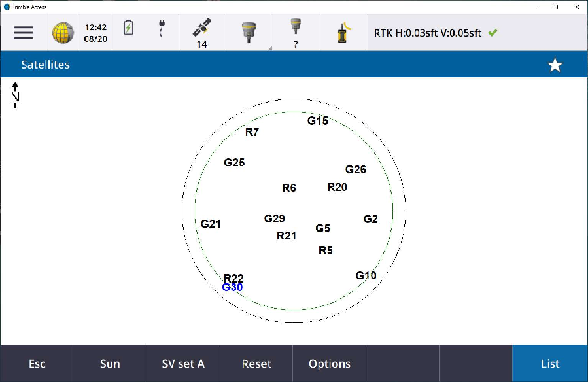The width and height of the screenshot is (588, 382).
Task: Click the 12:42 08/20 time display
Action: pos(95,33)
